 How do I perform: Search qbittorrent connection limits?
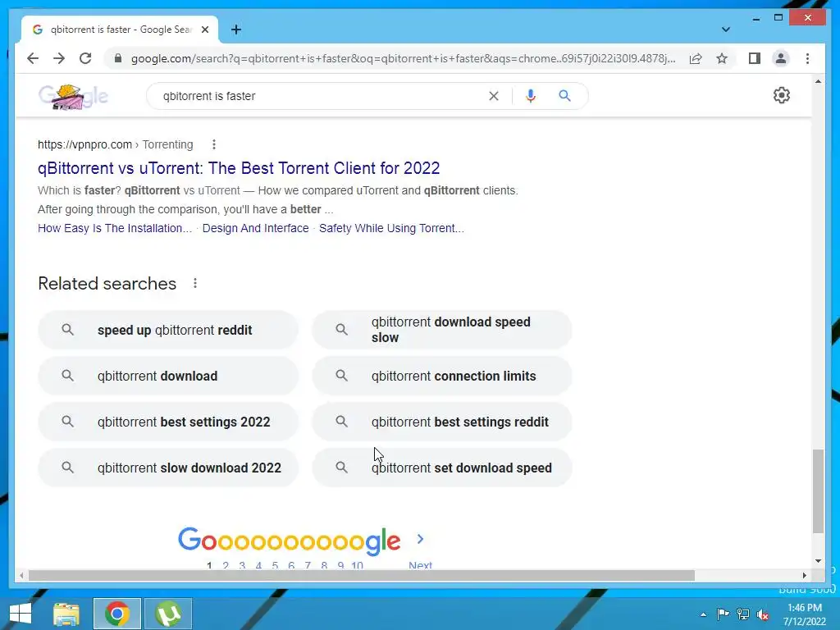[442, 376]
